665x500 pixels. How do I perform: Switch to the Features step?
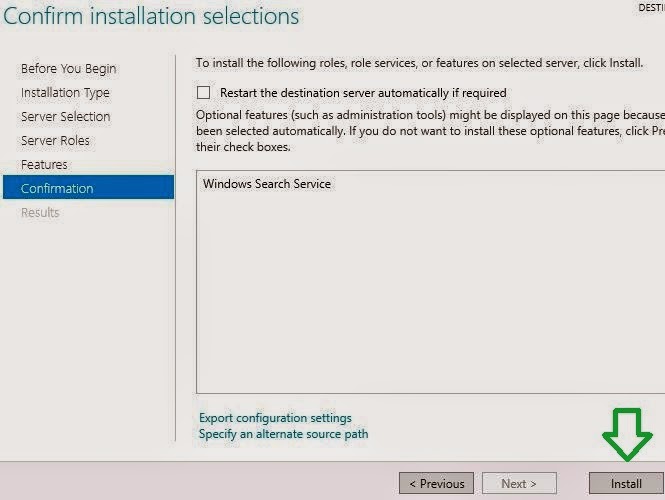tap(44, 164)
